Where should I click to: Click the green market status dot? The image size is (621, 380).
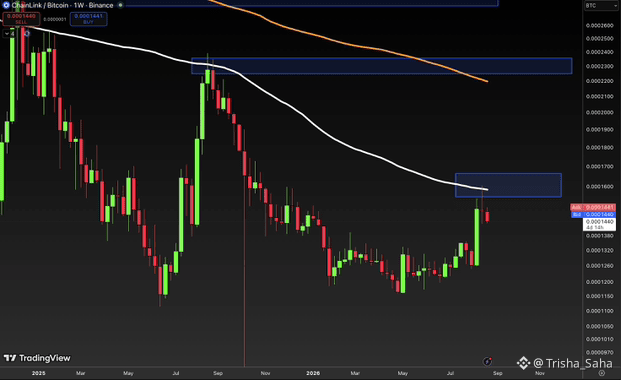(120, 5)
